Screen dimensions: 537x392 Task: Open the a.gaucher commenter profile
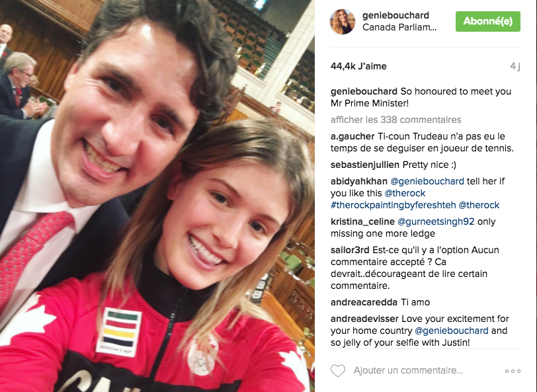[x=352, y=136]
